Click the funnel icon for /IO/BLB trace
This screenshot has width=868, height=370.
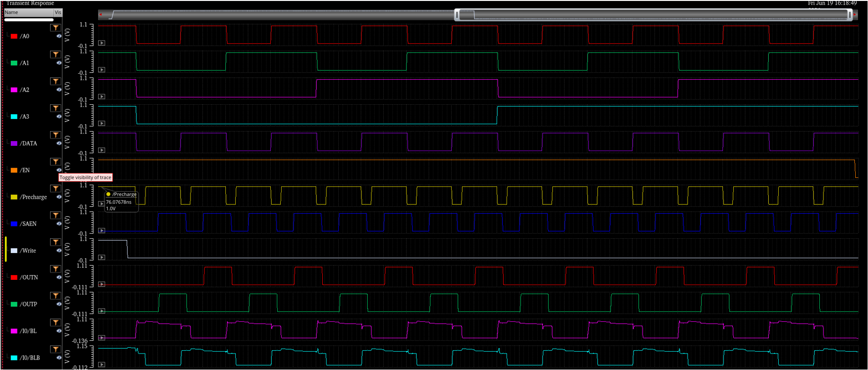(x=56, y=350)
